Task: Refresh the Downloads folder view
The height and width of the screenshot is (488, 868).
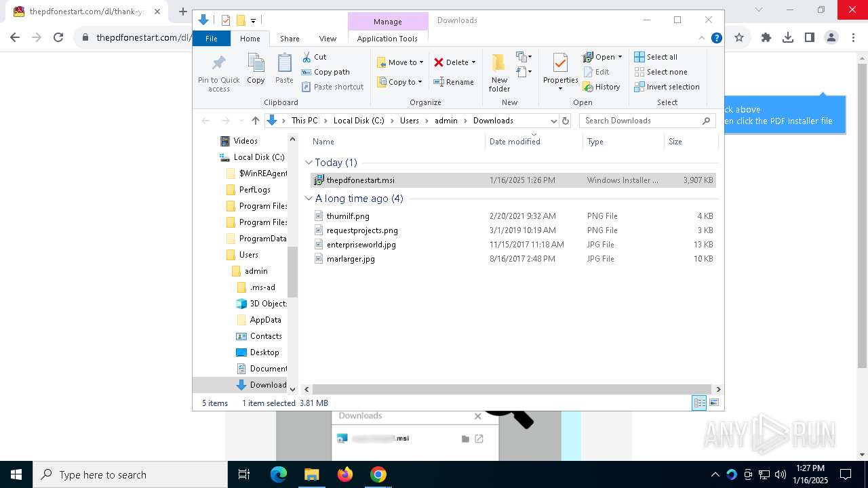Action: coord(566,121)
